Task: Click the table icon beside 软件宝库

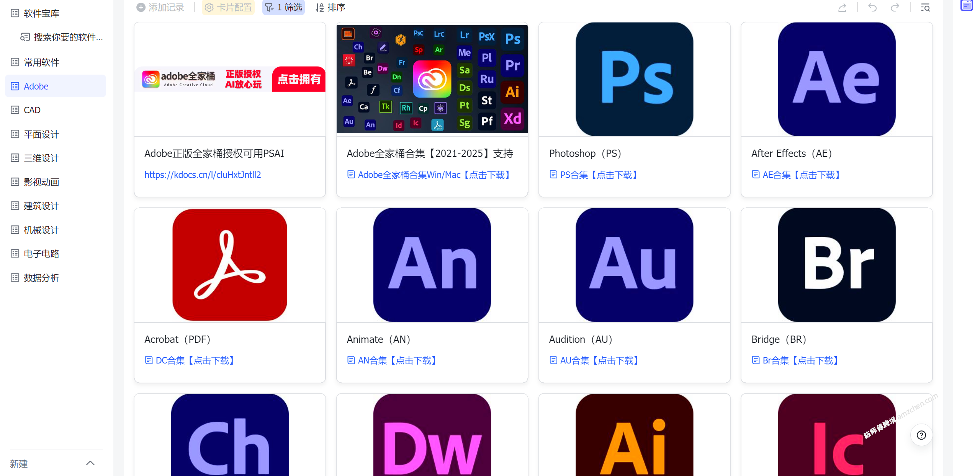Action: 15,13
